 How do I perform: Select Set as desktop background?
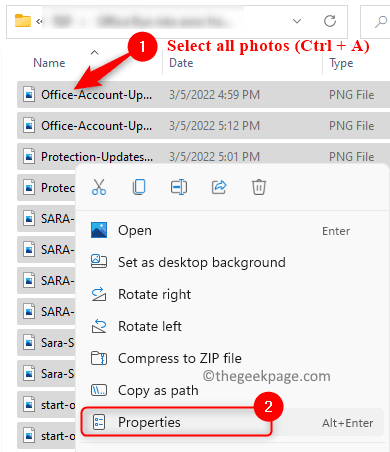coord(230,262)
